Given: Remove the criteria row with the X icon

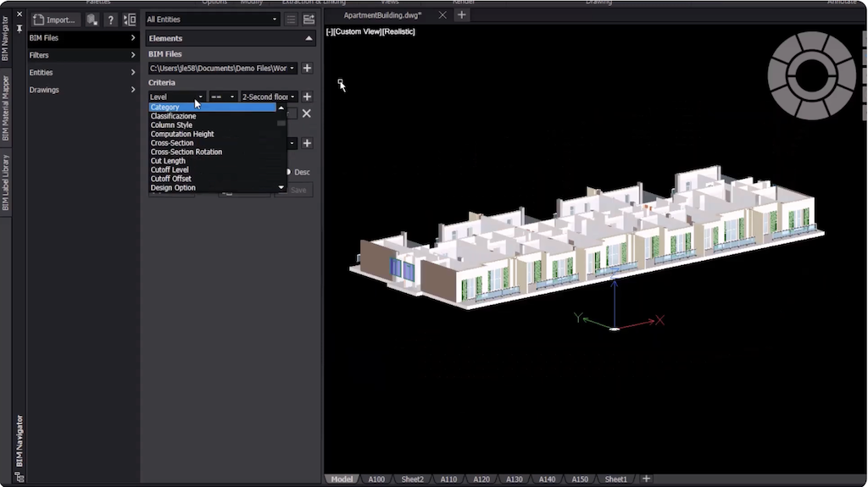Looking at the screenshot, I should tap(307, 113).
